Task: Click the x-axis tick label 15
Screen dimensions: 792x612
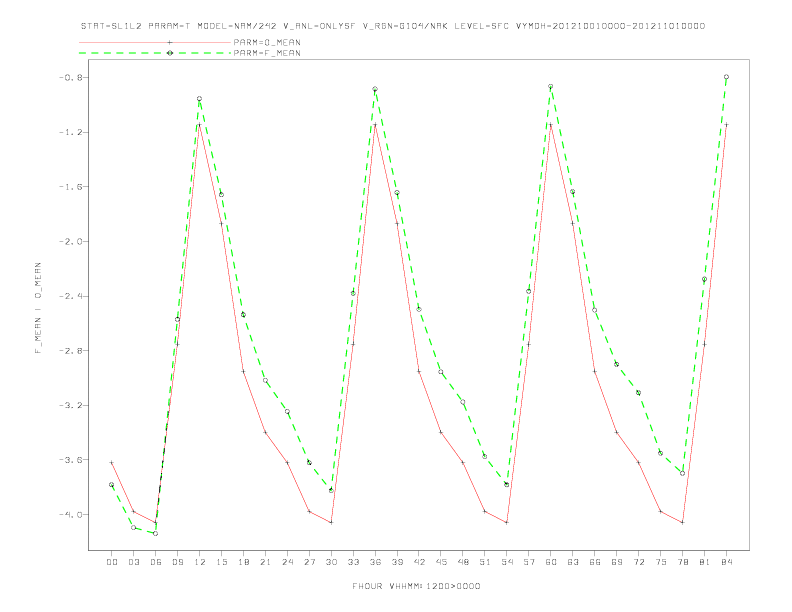Action: click(221, 562)
